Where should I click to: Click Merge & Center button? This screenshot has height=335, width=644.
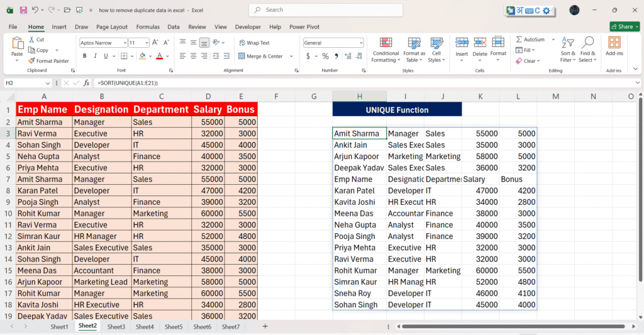(261, 56)
